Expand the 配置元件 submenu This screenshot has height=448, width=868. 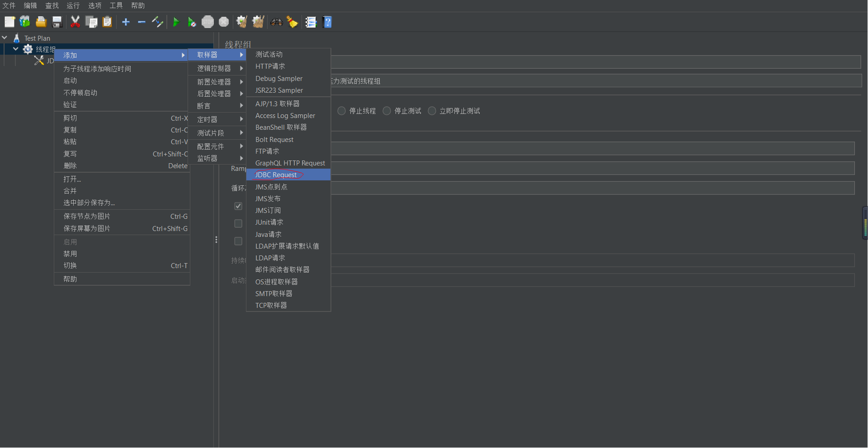click(217, 146)
